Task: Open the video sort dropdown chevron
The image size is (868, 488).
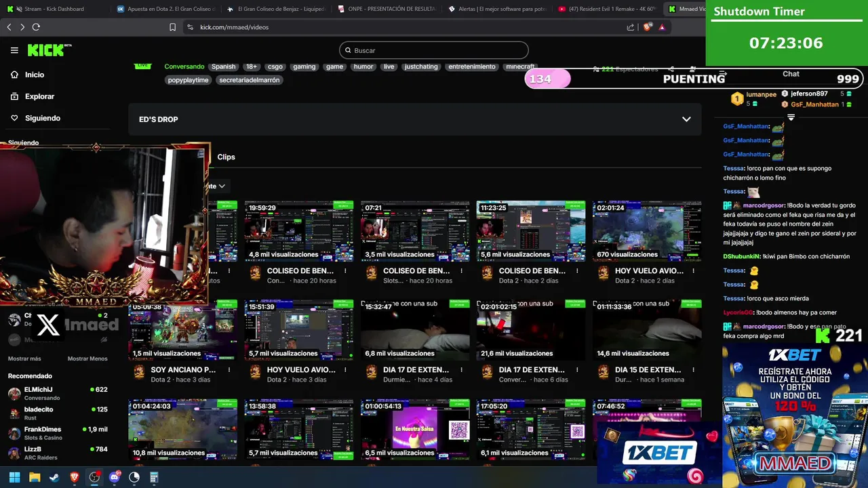Action: (x=221, y=186)
